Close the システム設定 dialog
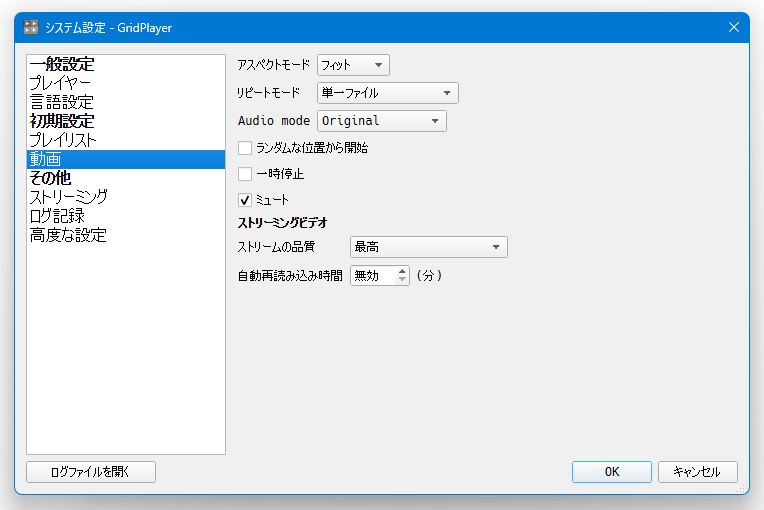Image resolution: width=764 pixels, height=510 pixels. click(734, 27)
